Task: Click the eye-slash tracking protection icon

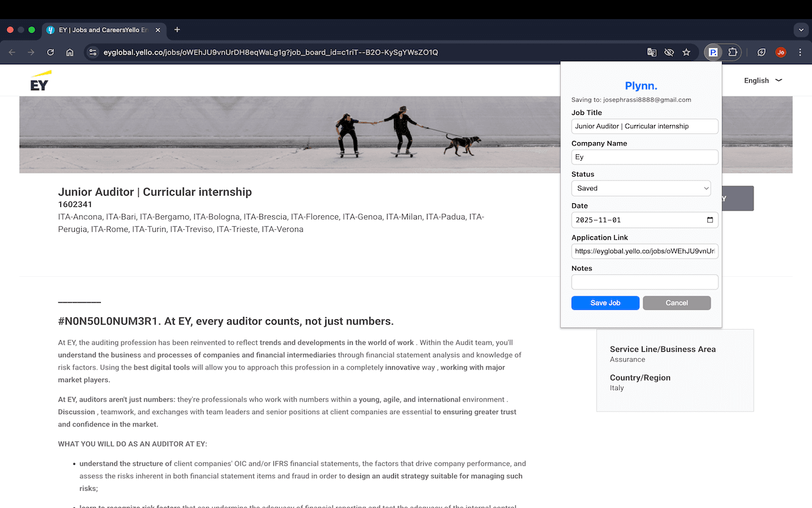Action: [x=669, y=52]
